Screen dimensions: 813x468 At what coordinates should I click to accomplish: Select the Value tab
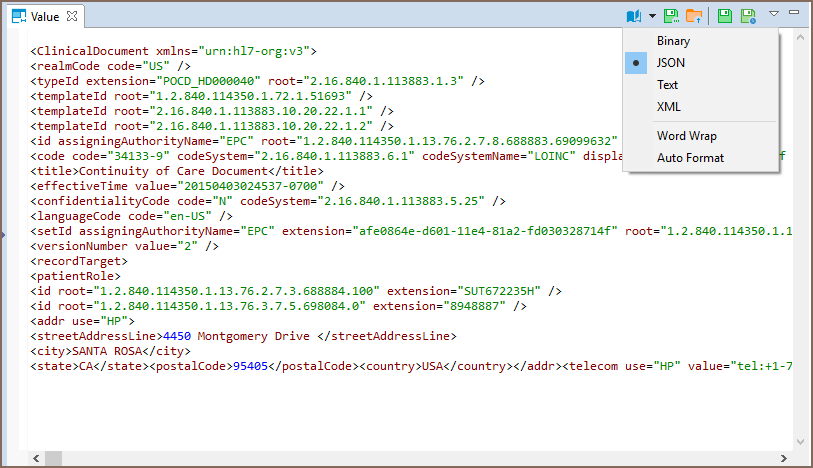click(x=44, y=17)
